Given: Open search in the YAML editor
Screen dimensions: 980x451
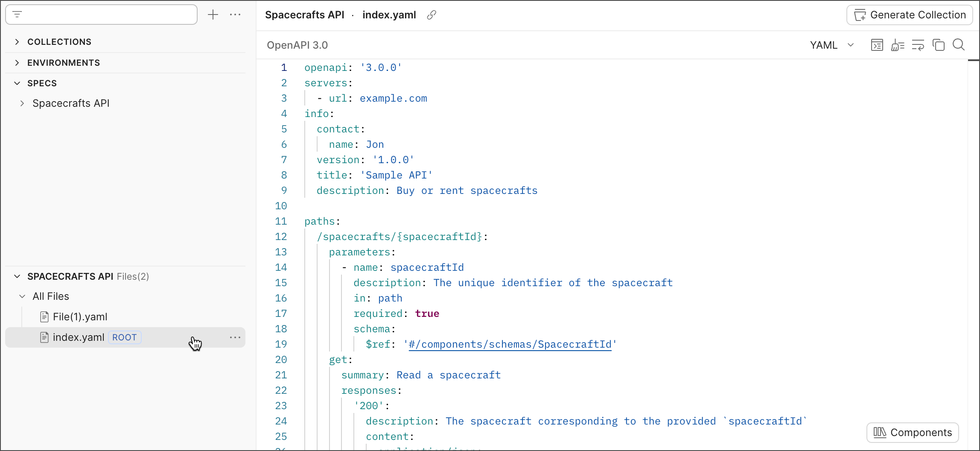Looking at the screenshot, I should coord(959,45).
